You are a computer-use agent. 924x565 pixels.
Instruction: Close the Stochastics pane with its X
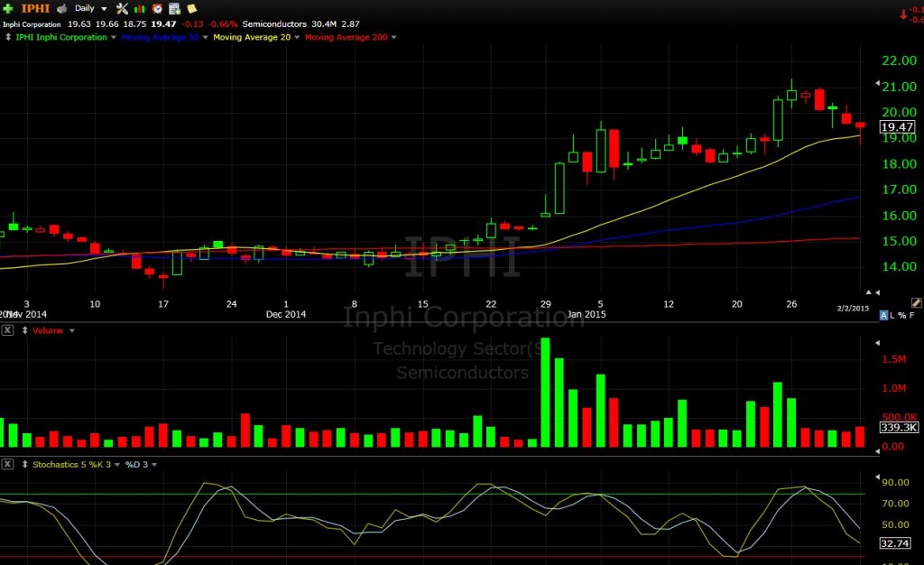point(7,464)
